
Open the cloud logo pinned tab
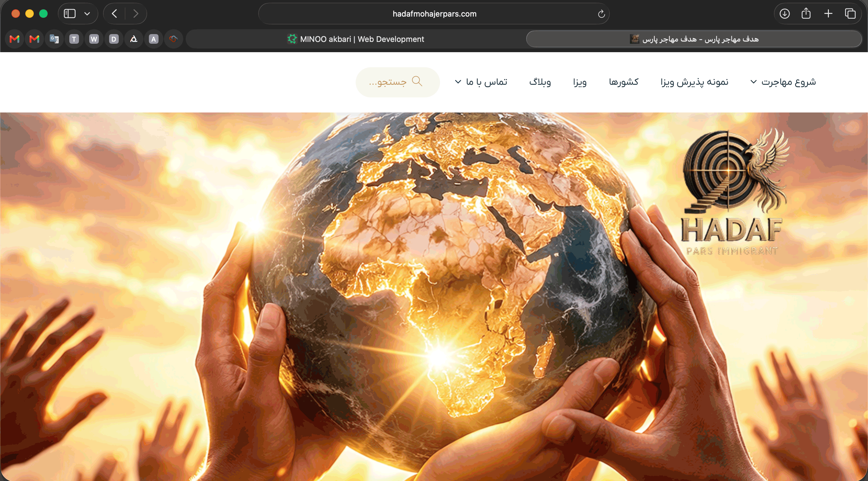174,39
